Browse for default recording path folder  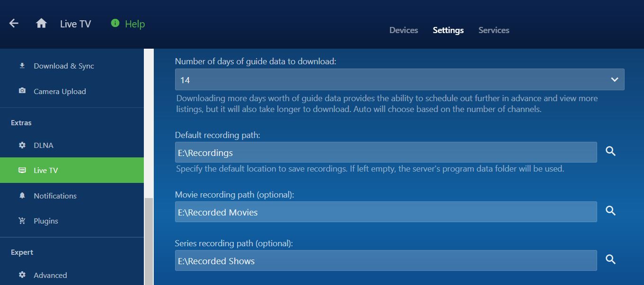coord(611,151)
